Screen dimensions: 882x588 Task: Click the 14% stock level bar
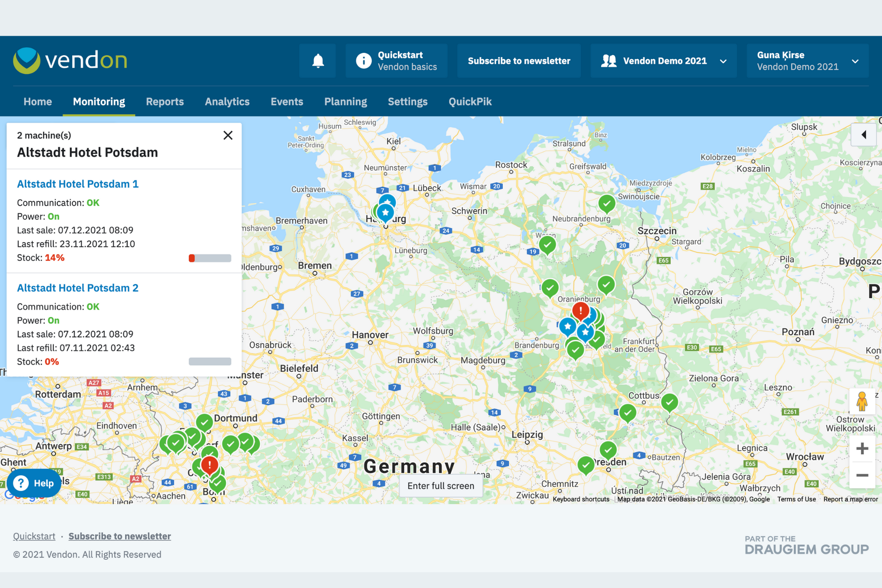pyautogui.click(x=210, y=258)
